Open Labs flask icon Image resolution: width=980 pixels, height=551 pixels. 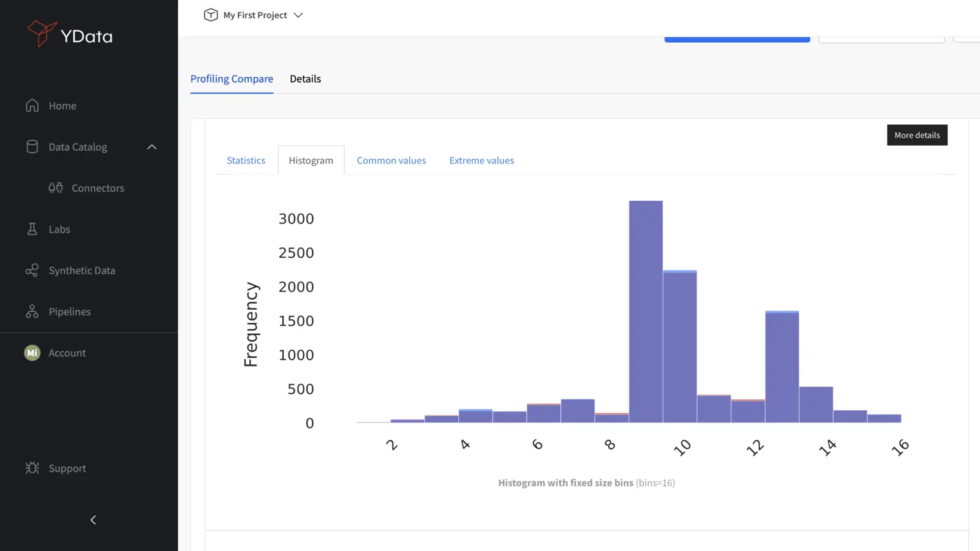point(32,229)
